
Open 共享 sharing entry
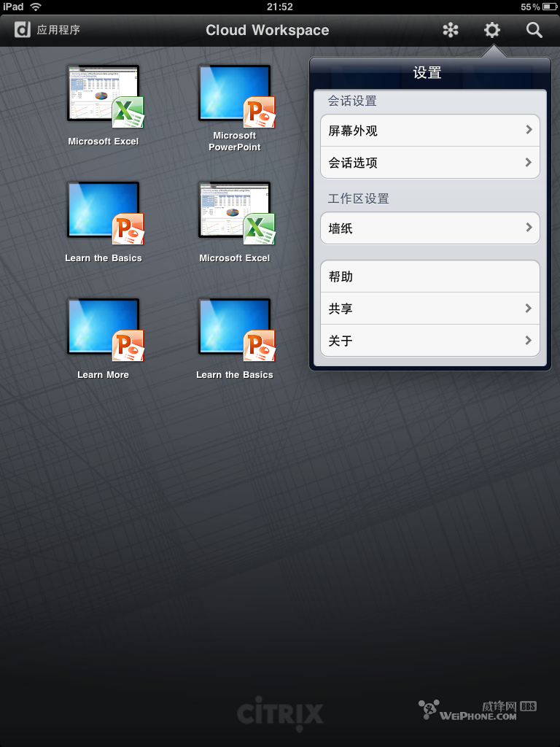[x=430, y=309]
